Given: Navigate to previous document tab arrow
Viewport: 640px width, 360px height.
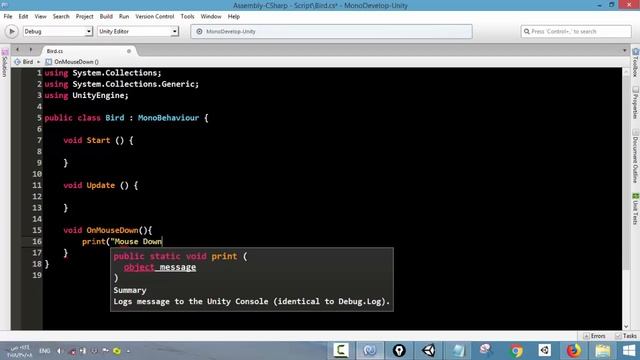Looking at the screenshot, I should pos(18,50).
